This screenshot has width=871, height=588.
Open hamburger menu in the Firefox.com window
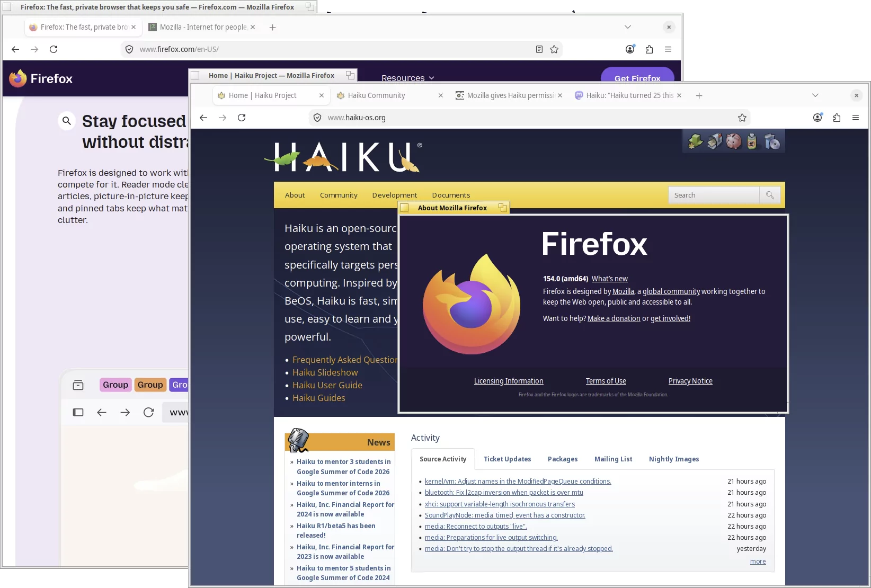tap(668, 49)
